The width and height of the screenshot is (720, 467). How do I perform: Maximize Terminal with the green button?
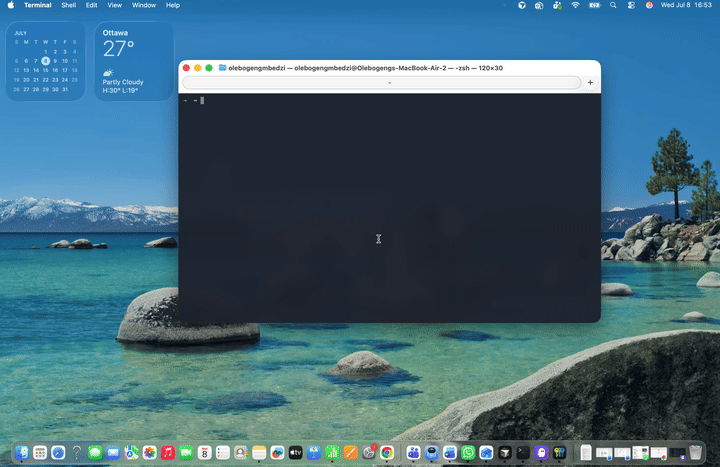pyautogui.click(x=209, y=68)
